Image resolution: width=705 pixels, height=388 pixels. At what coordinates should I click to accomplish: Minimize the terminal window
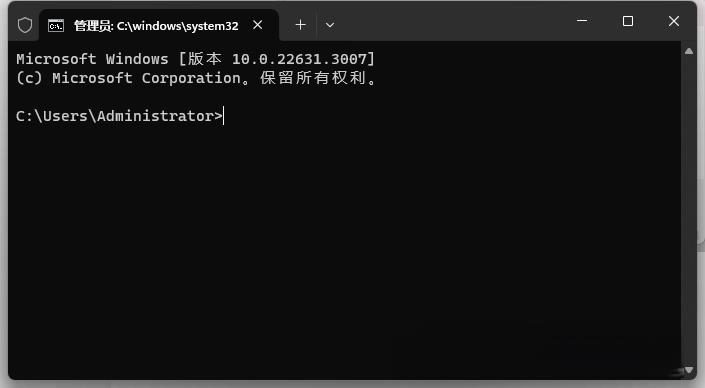click(582, 21)
